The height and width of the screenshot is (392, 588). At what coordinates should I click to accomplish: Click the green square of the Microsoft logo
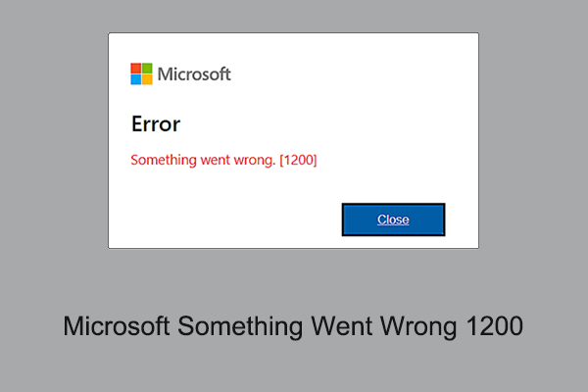coord(148,69)
